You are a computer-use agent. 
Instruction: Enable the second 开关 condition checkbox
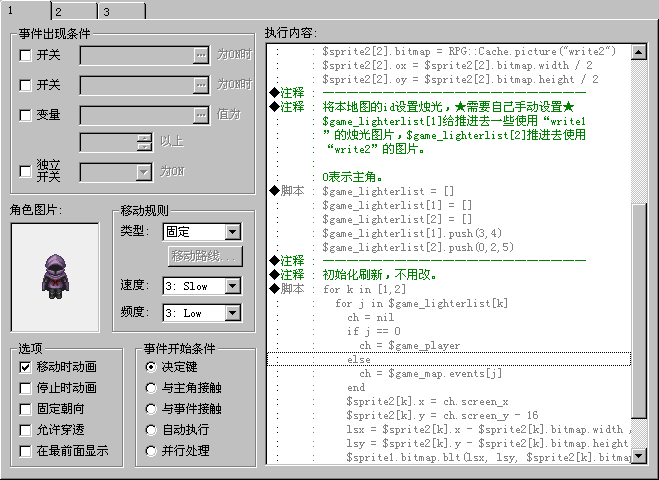coord(25,85)
